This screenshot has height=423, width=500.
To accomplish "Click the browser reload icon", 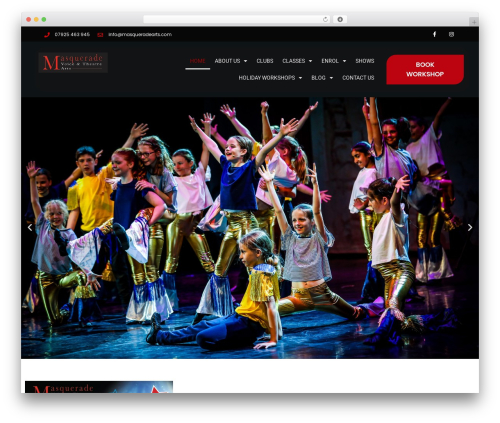I will click(325, 19).
